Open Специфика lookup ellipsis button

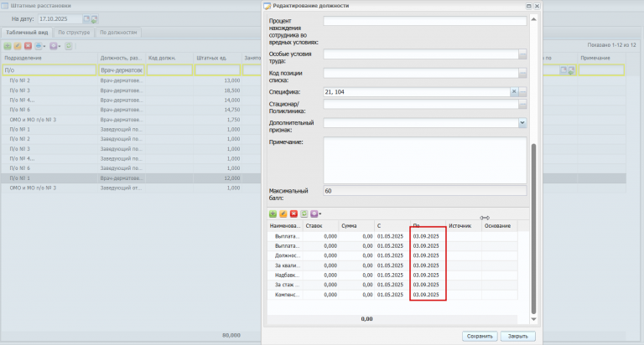click(x=522, y=92)
